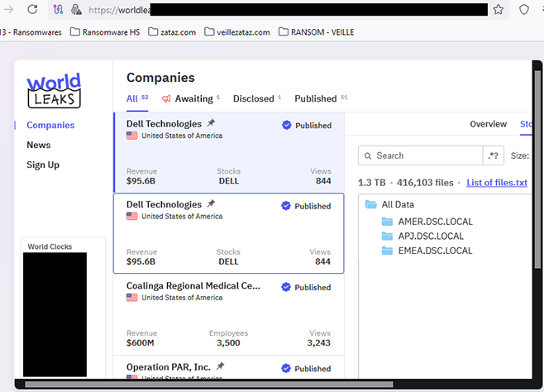This screenshot has width=544, height=392.
Task: Open the Operation PAR, Inc. card
Action: [229, 367]
